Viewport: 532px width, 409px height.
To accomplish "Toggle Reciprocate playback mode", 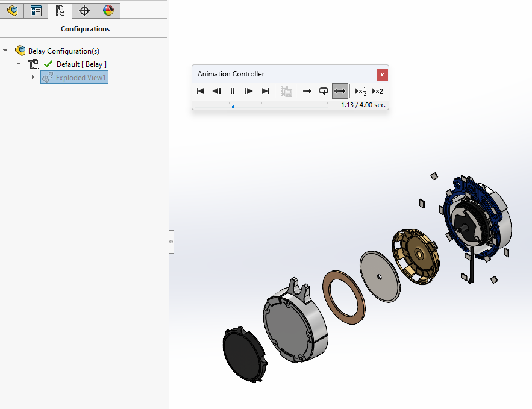I will click(x=340, y=91).
